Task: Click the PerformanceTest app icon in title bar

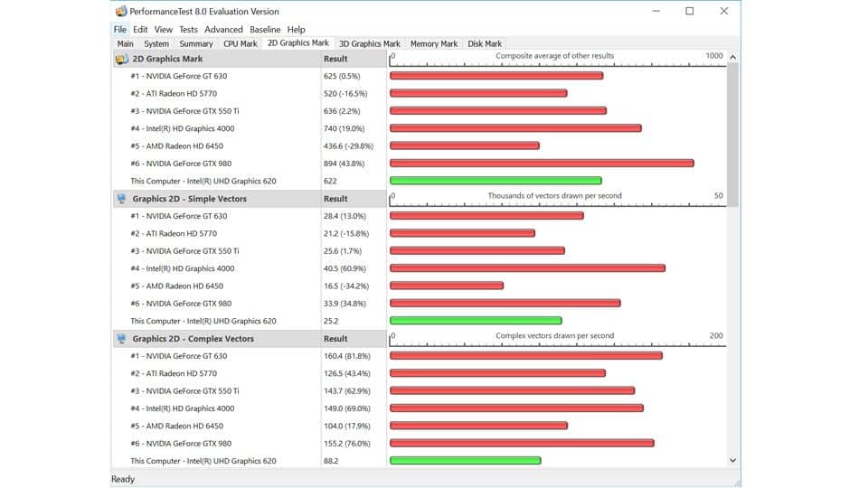Action: [x=120, y=11]
